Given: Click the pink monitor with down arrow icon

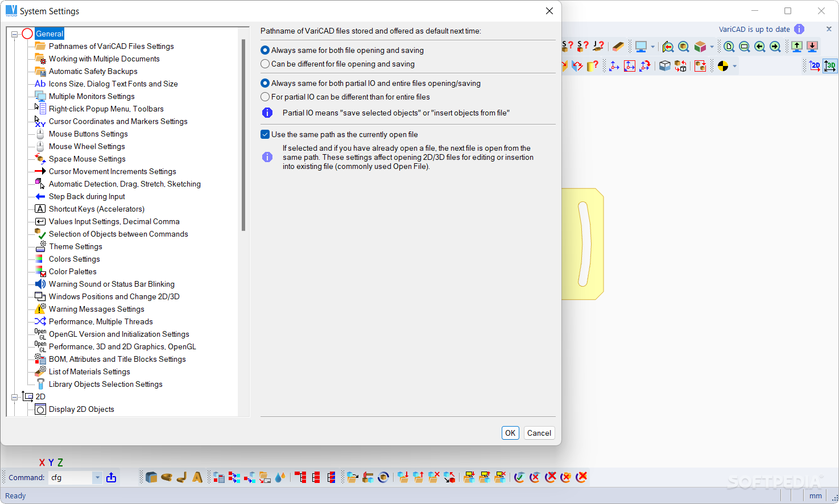Looking at the screenshot, I should (812, 47).
